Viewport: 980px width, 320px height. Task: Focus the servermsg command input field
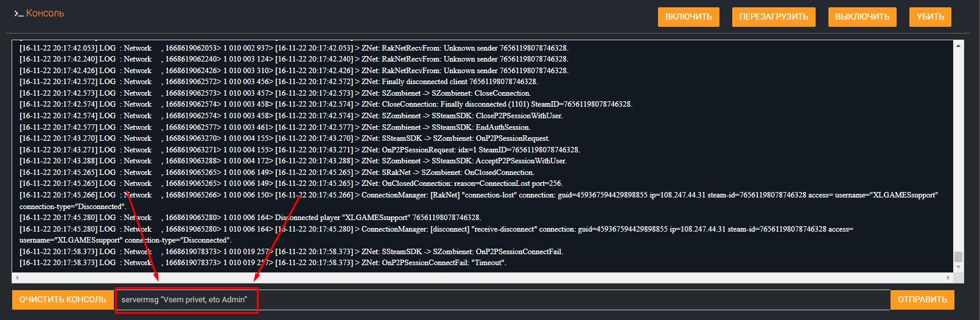click(x=487, y=299)
